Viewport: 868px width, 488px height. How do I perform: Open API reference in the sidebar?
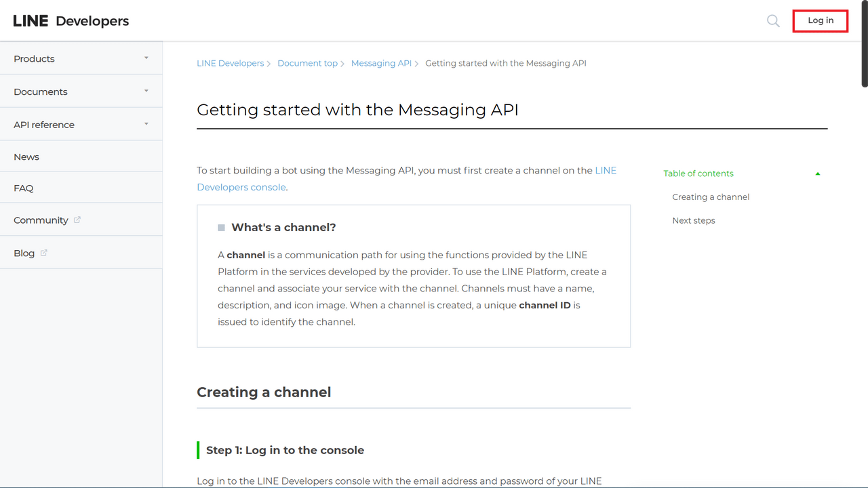pos(44,125)
